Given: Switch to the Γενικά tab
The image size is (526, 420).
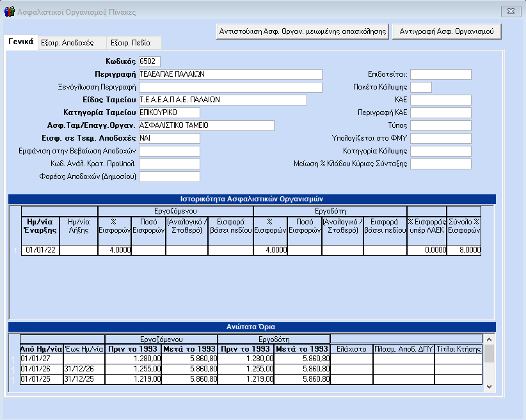Looking at the screenshot, I should (21, 42).
